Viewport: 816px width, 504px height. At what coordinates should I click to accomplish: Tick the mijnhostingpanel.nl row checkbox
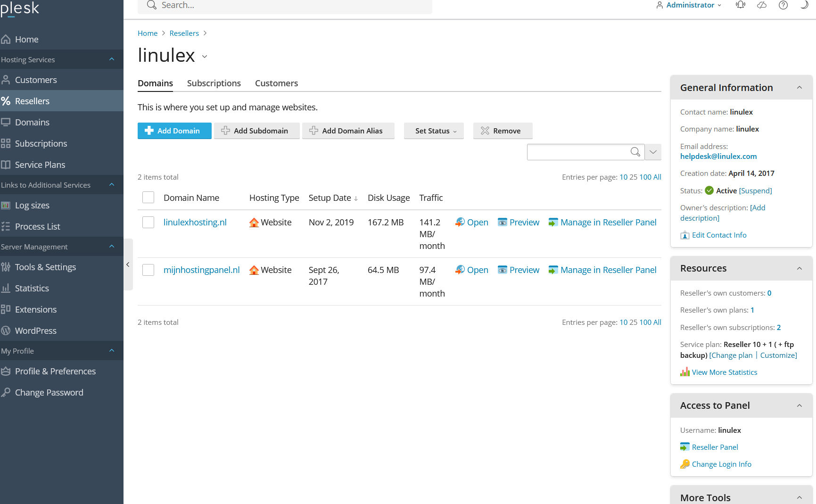148,270
